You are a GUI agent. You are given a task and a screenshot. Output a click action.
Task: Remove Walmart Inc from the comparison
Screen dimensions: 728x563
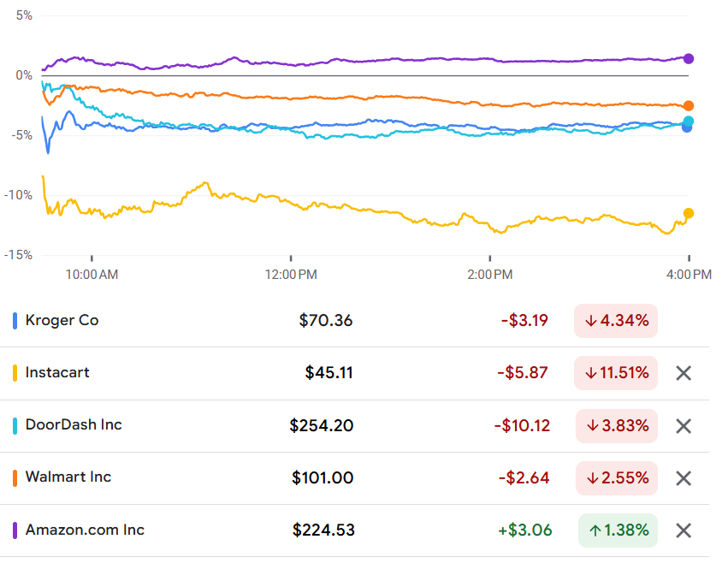[x=683, y=478]
